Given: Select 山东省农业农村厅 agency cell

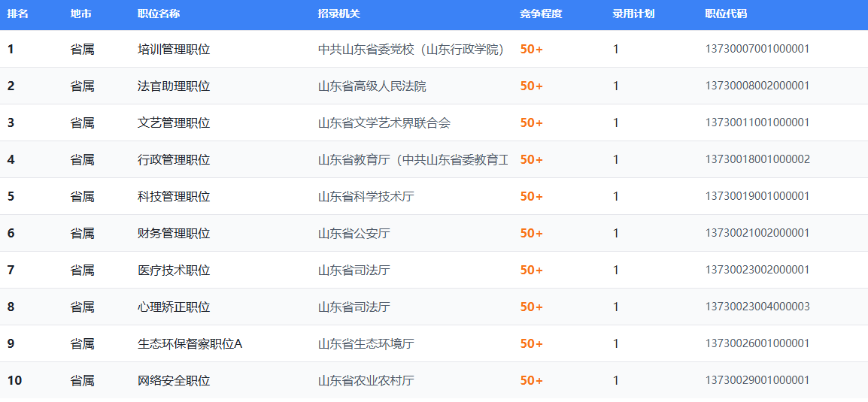Looking at the screenshot, I should coord(366,381).
